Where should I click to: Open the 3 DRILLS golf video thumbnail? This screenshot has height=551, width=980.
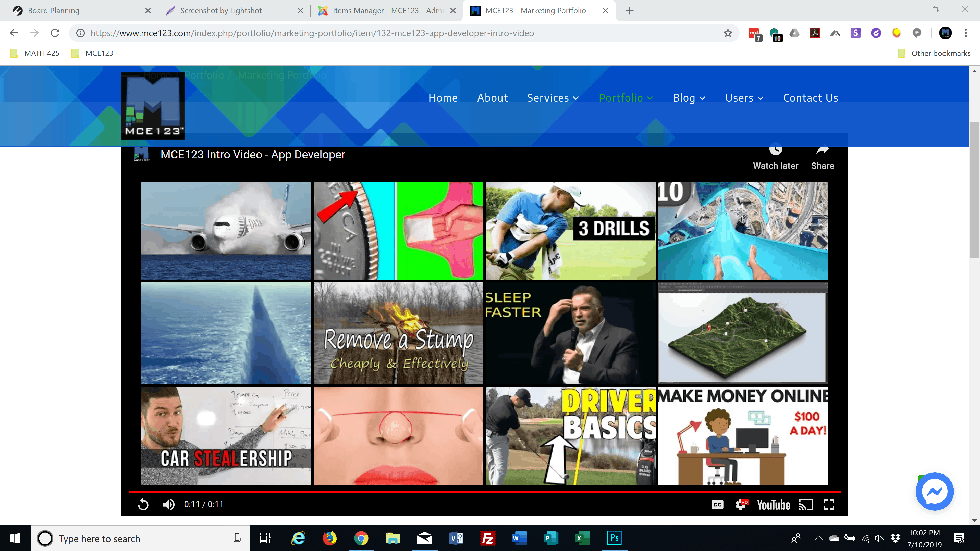570,230
